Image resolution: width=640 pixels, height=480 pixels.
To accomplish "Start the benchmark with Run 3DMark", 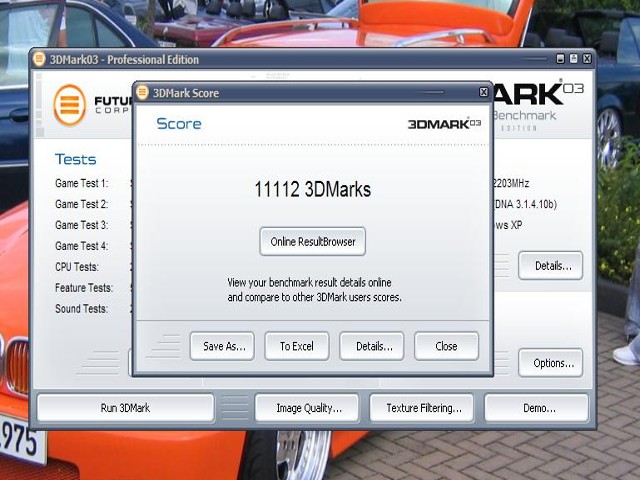I will pyautogui.click(x=125, y=408).
